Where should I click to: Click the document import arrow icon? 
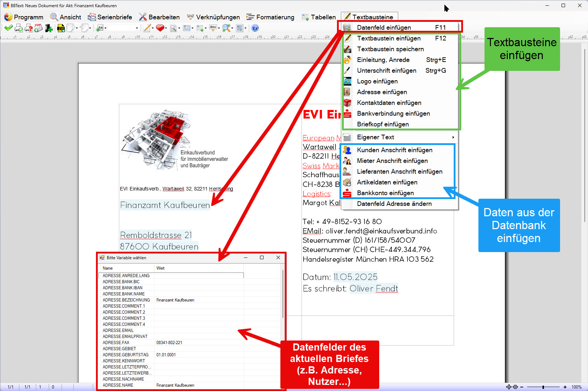tap(84, 28)
